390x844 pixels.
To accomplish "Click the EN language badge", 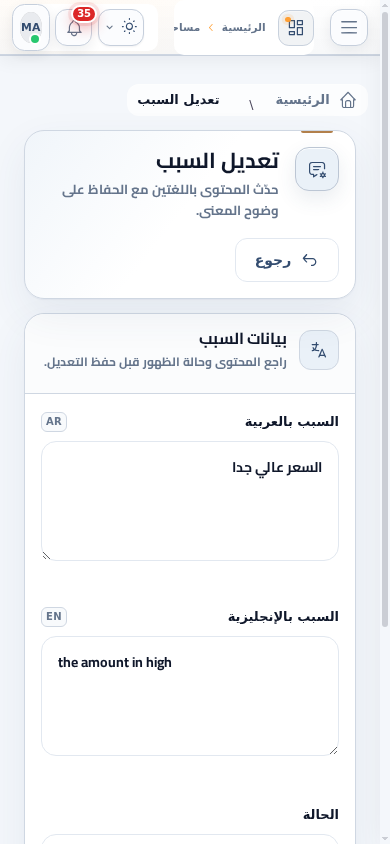I will (x=54, y=617).
